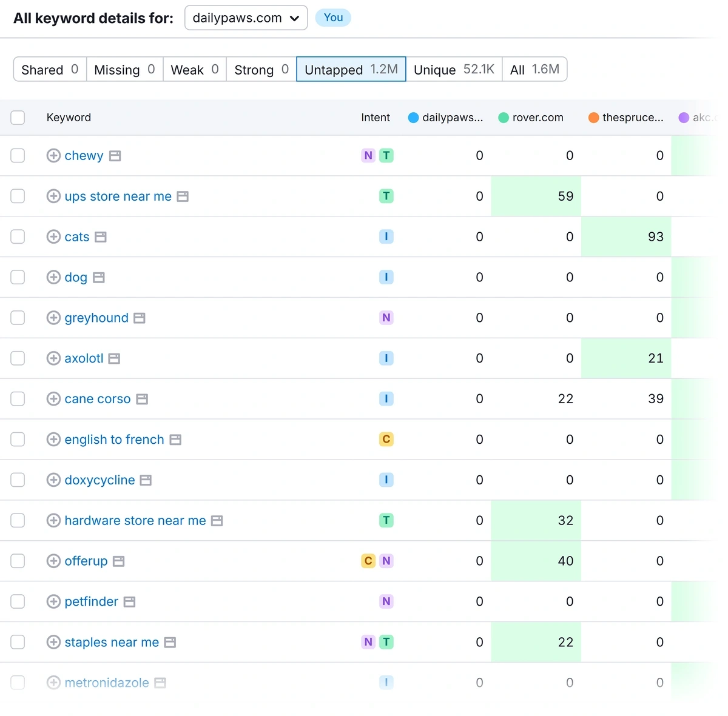Add doxycycline keyword with plus icon
The width and height of the screenshot is (728, 716).
pyautogui.click(x=53, y=480)
